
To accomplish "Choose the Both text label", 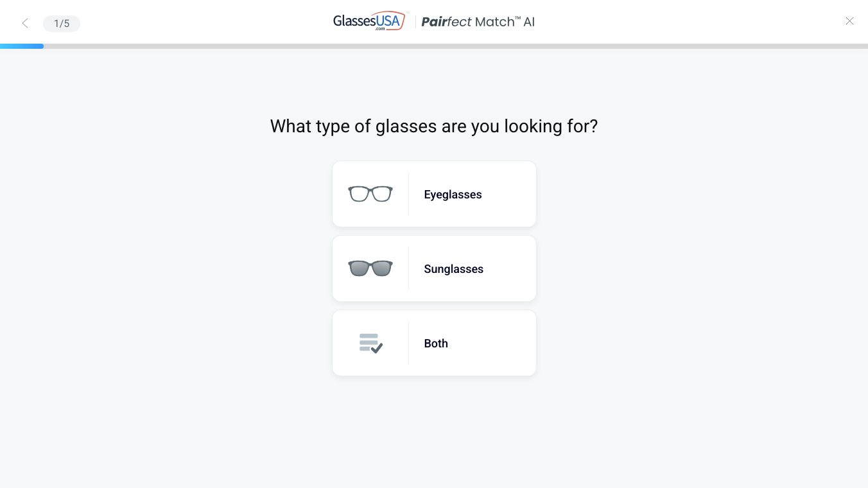I will pos(436,344).
